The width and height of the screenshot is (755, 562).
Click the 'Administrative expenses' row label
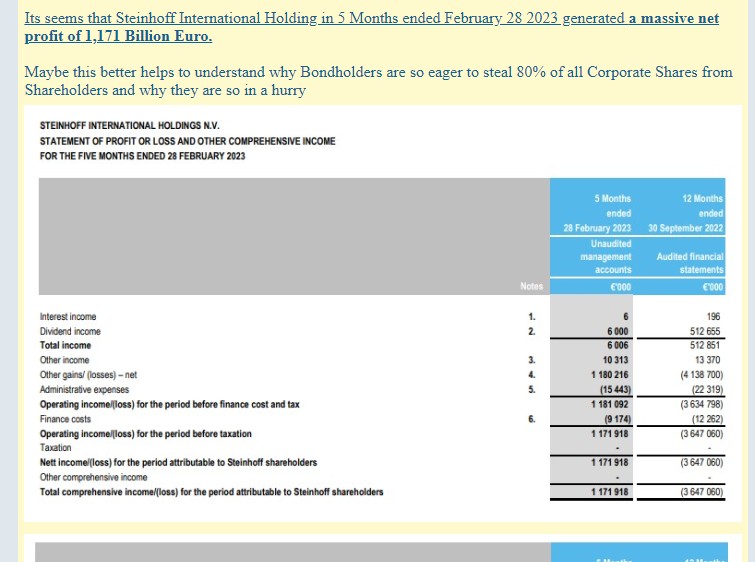coord(84,389)
